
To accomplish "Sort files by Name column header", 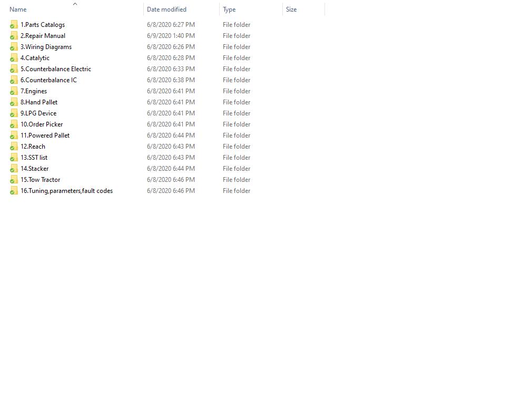I will (18, 9).
